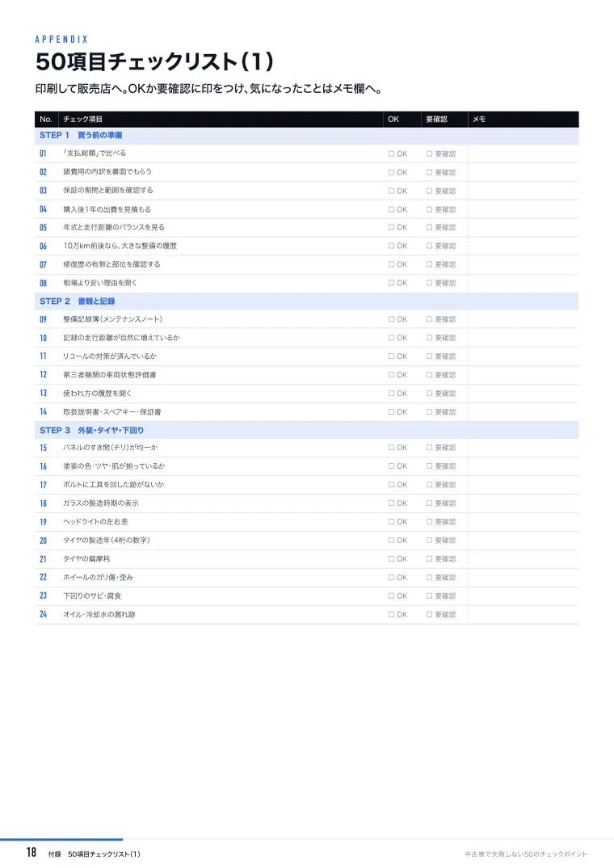Image resolution: width=614 pixels, height=868 pixels.
Task: Select text 「支払総額」で比べる
Action: (95, 154)
